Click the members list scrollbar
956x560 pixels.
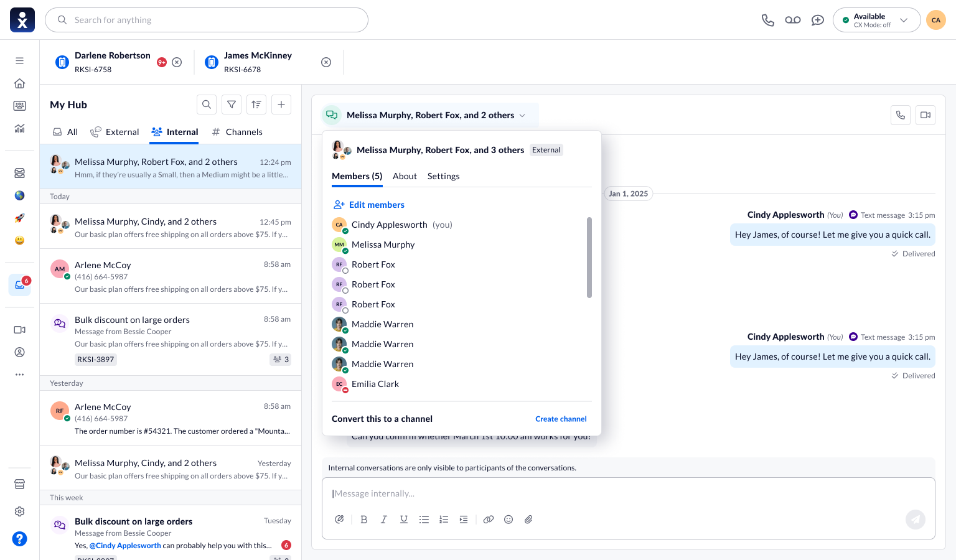click(589, 257)
